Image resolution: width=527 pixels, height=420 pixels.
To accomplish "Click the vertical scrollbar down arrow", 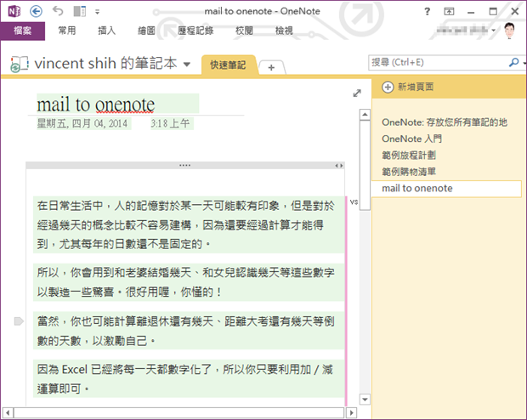I will pyautogui.click(x=365, y=399).
